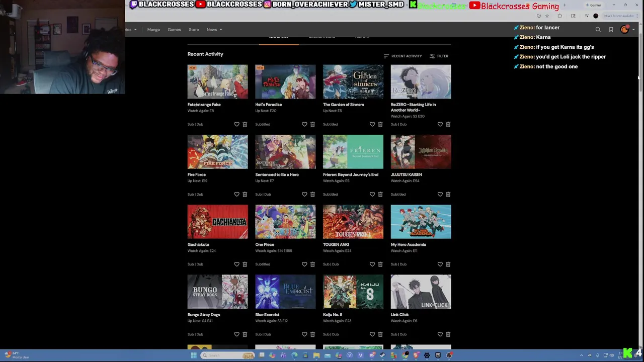Toggle favorite heart for Fate/strange Fake
Viewport: 644px width, 362px height.
coord(236,124)
